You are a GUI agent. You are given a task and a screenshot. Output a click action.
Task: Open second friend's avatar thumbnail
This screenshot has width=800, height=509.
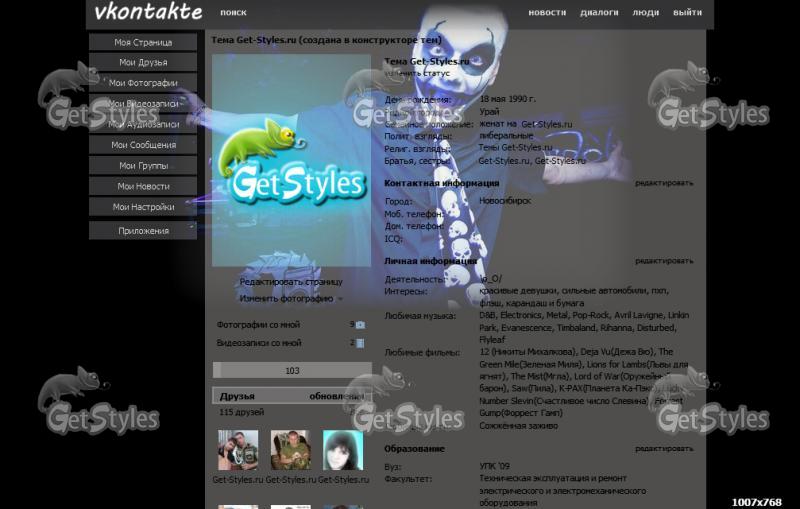pos(291,450)
